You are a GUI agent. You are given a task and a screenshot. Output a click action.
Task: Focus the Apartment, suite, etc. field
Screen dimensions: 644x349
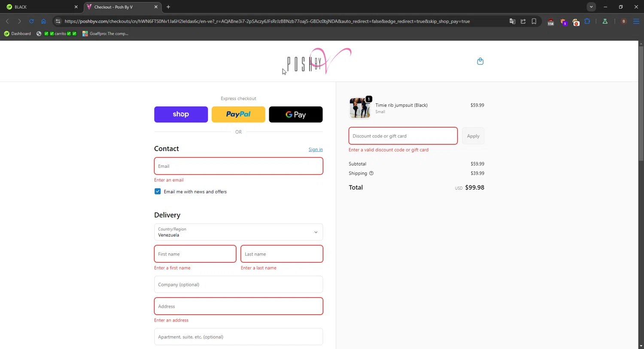click(x=238, y=337)
